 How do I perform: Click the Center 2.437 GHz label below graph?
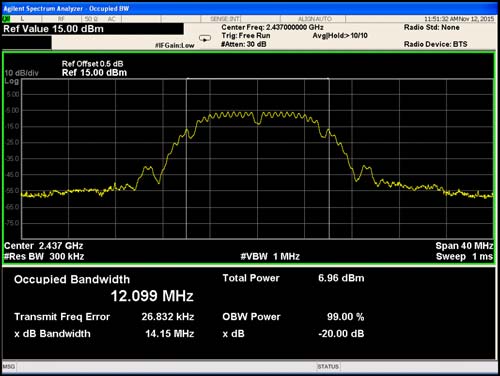(x=44, y=246)
